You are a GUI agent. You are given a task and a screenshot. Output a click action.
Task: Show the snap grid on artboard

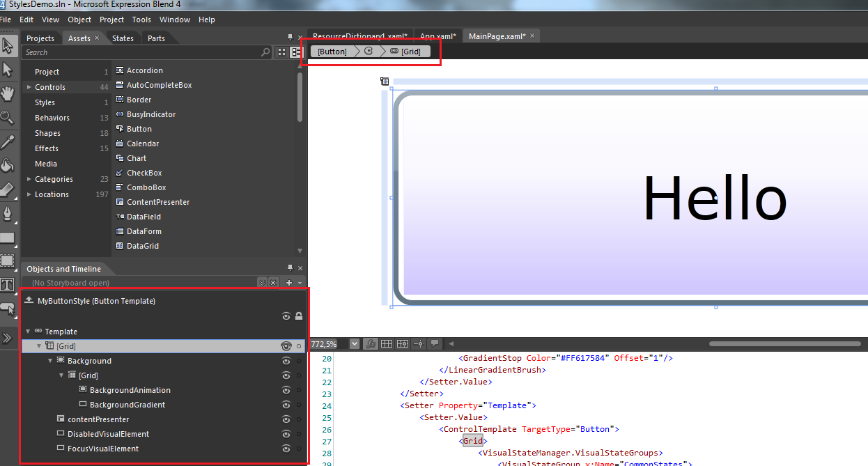pos(387,343)
